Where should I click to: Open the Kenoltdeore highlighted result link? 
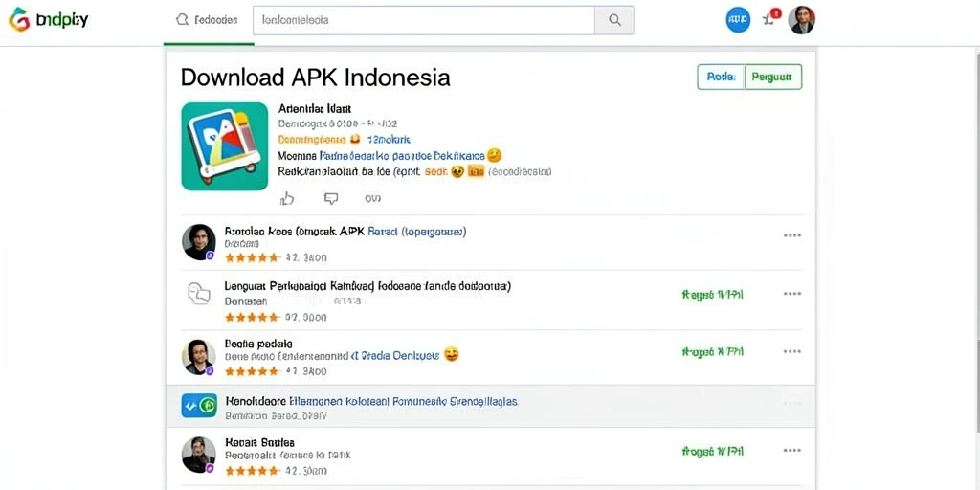(x=370, y=401)
